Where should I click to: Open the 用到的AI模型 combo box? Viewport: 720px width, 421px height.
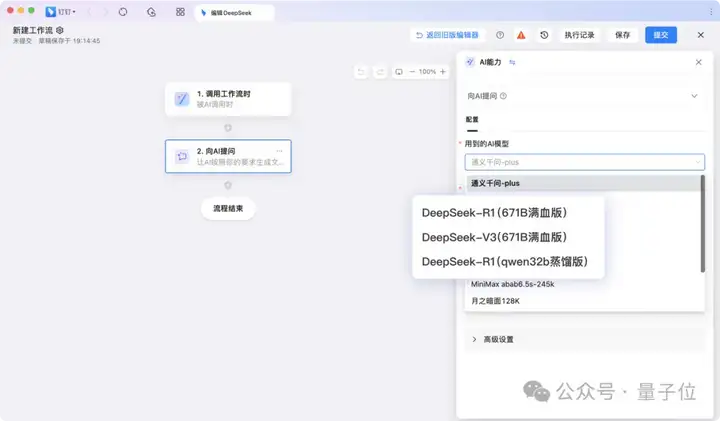pos(585,162)
